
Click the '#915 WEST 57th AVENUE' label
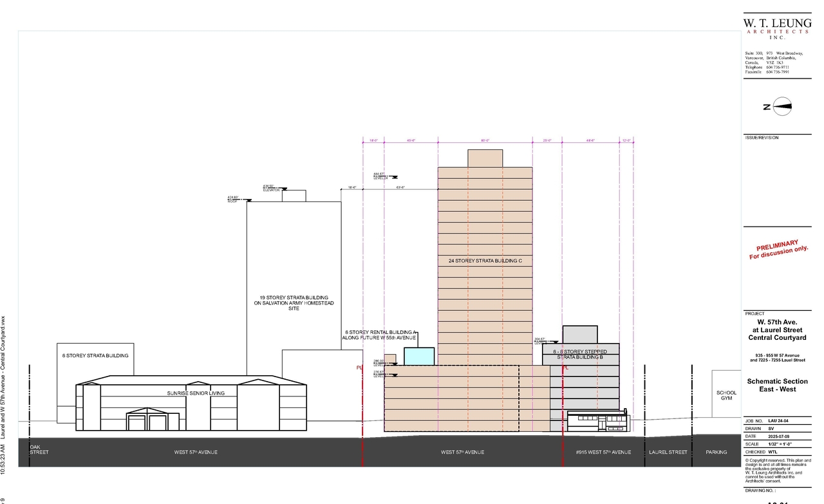click(x=604, y=453)
